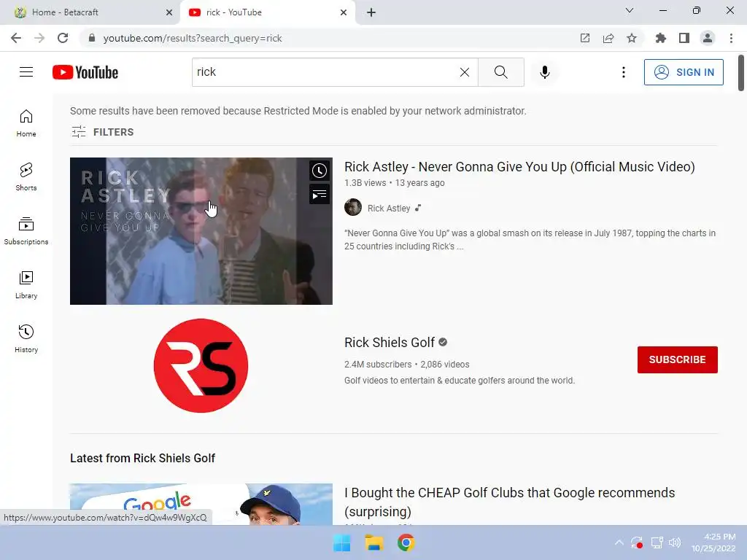Click the share this page icon

[x=608, y=38]
